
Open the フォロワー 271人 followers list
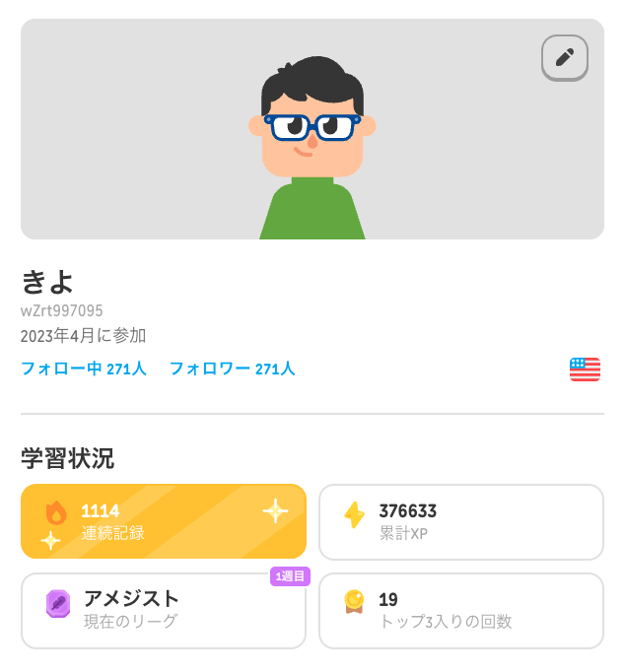(232, 370)
